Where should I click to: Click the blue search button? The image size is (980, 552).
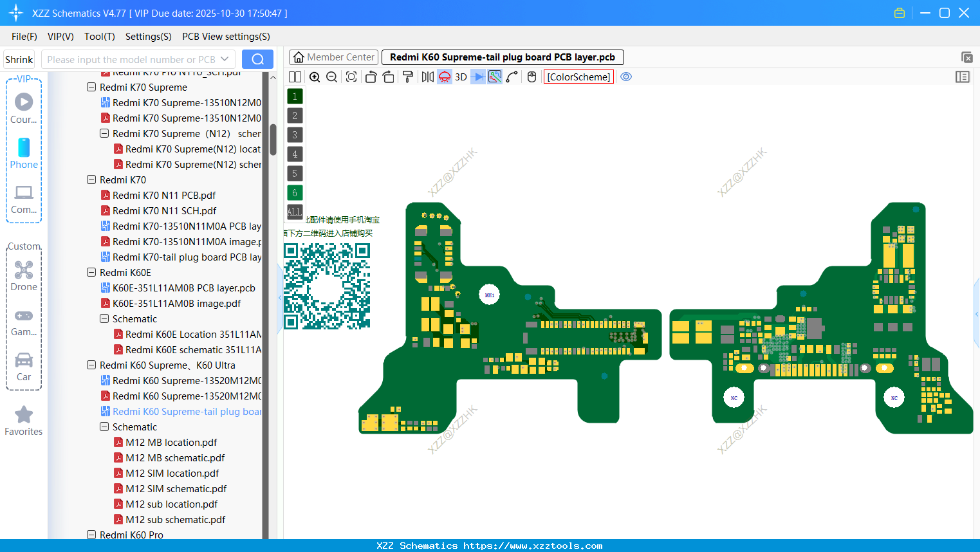point(257,59)
